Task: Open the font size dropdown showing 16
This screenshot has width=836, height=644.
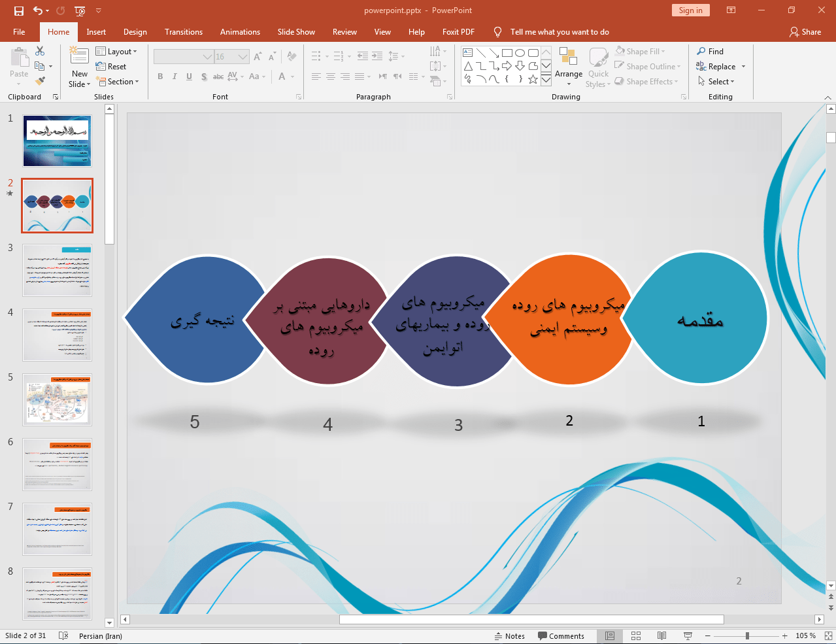Action: (243, 57)
